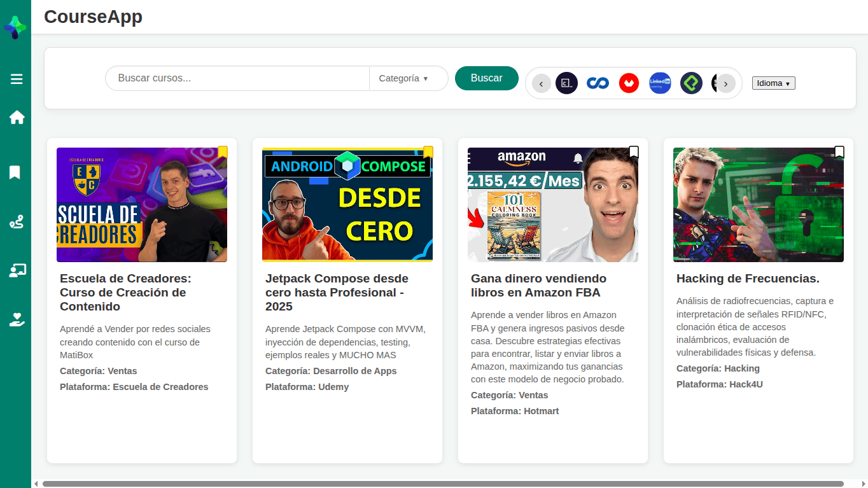Open the Escuela de Creadores thumbnail image

click(x=142, y=205)
